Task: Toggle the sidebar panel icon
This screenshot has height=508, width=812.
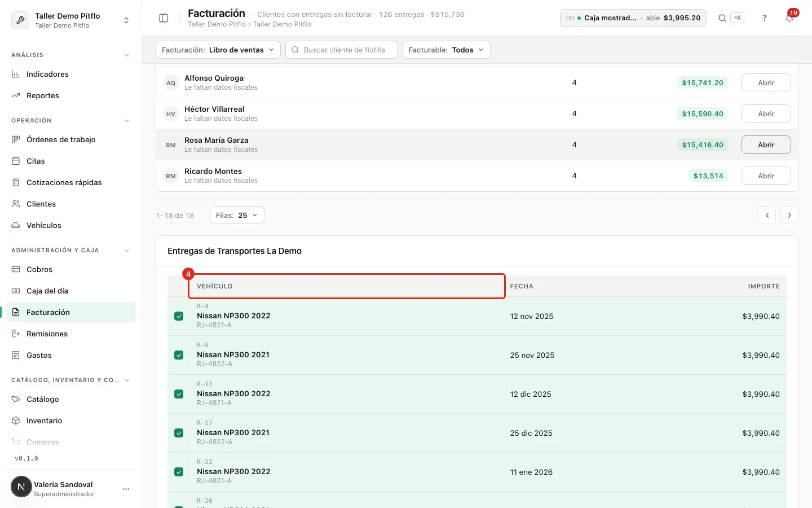Action: (164, 18)
